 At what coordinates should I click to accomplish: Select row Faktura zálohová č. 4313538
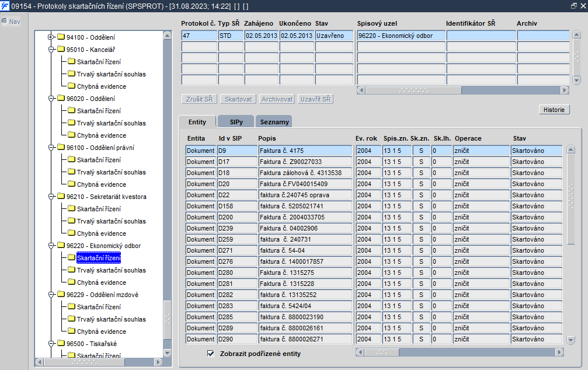(305, 173)
